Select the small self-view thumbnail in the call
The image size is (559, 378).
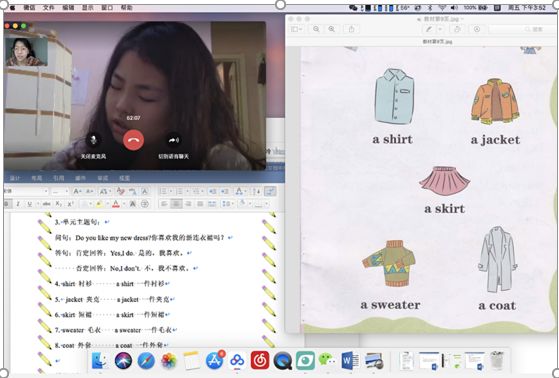coord(26,52)
